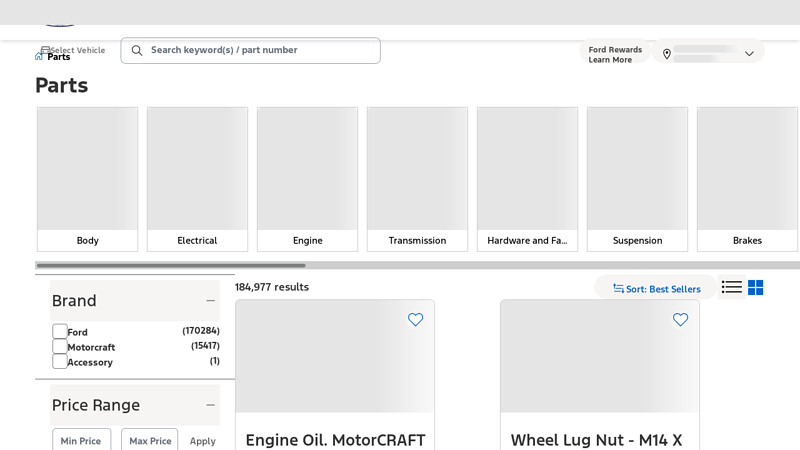The height and width of the screenshot is (450, 800).
Task: Open Wheel Lug Nut M14 product title
Action: click(x=596, y=440)
